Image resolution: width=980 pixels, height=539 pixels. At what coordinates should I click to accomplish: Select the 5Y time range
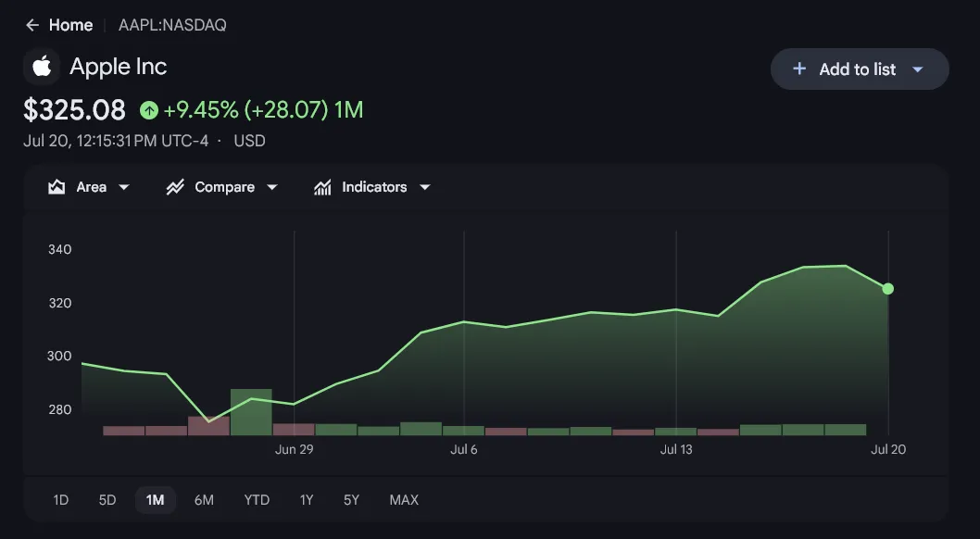pyautogui.click(x=351, y=500)
